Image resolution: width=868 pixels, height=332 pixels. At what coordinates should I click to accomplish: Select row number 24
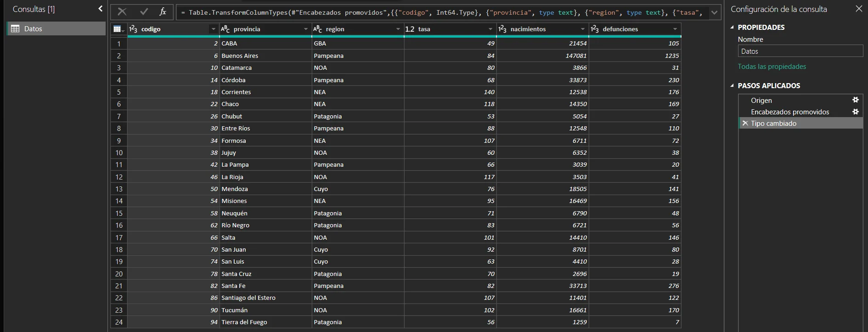[x=119, y=322]
